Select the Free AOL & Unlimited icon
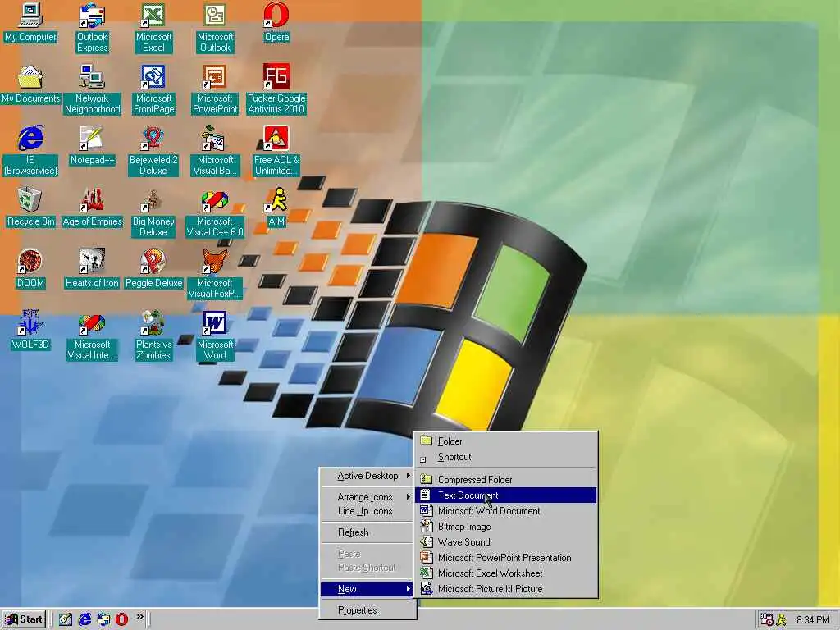This screenshot has height=630, width=840. [x=276, y=151]
